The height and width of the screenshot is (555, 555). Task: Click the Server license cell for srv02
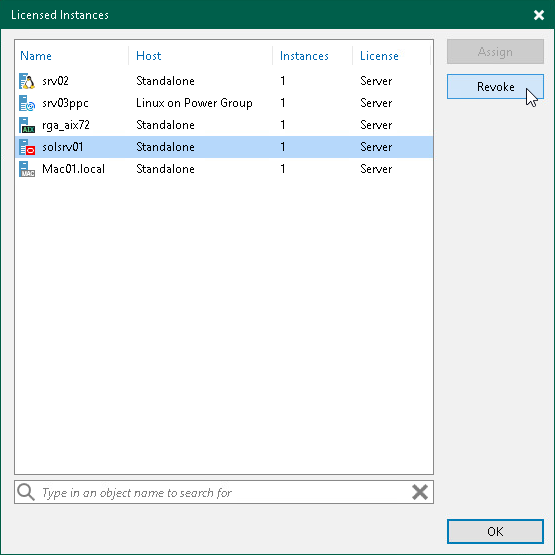tap(376, 81)
